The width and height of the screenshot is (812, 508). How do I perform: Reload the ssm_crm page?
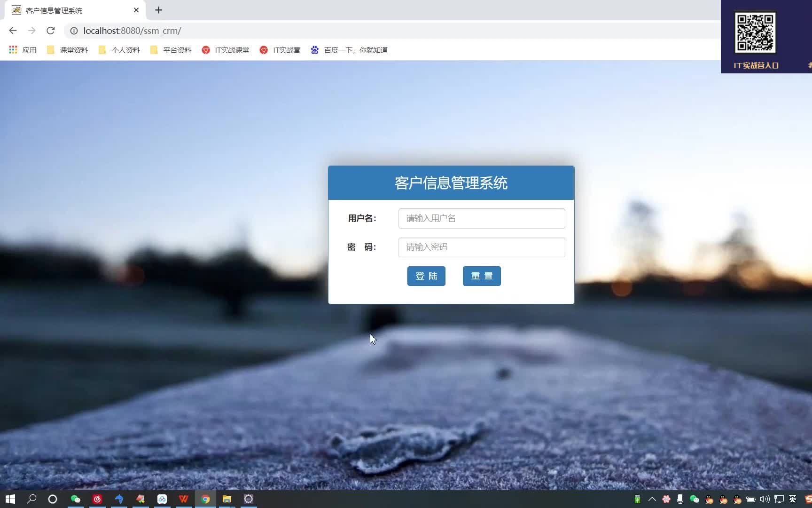(x=51, y=31)
